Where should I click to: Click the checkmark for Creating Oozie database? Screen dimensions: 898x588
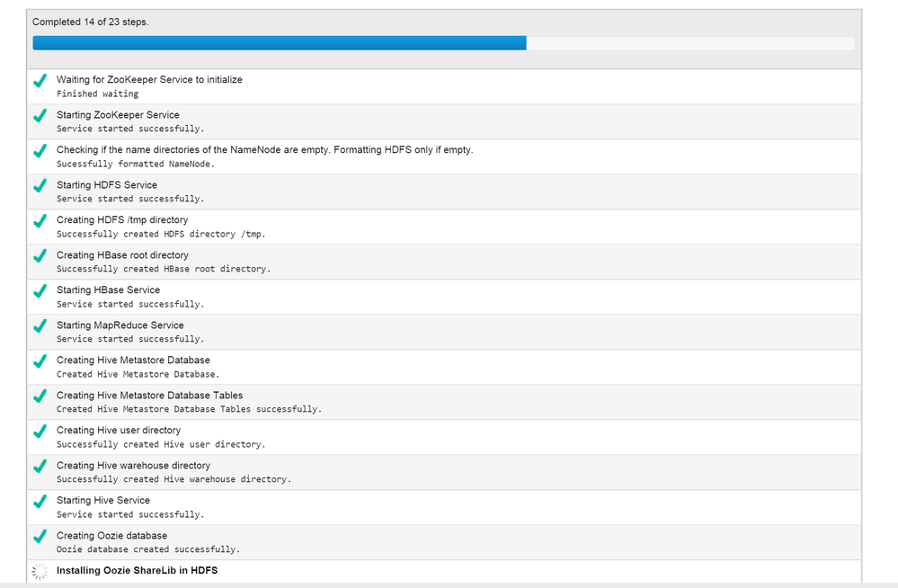coord(40,537)
